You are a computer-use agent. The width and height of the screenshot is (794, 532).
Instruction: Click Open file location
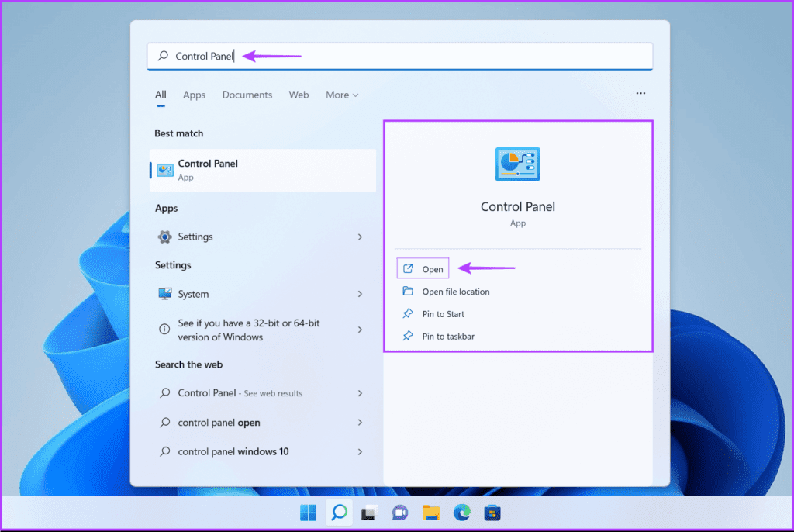tap(454, 291)
